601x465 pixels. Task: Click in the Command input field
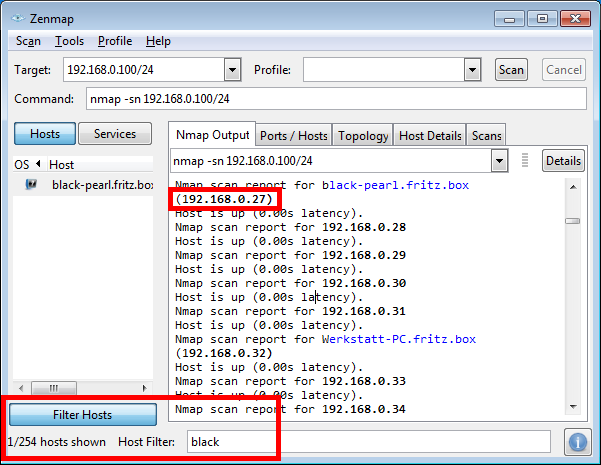336,99
